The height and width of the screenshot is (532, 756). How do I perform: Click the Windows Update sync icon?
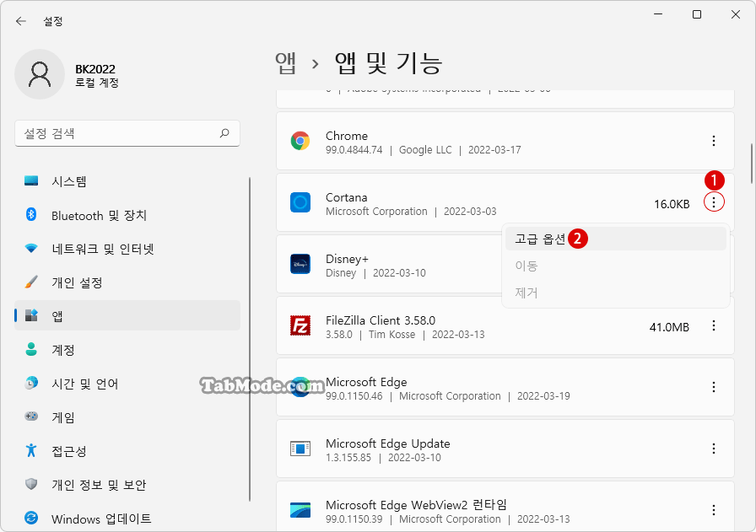(x=31, y=518)
